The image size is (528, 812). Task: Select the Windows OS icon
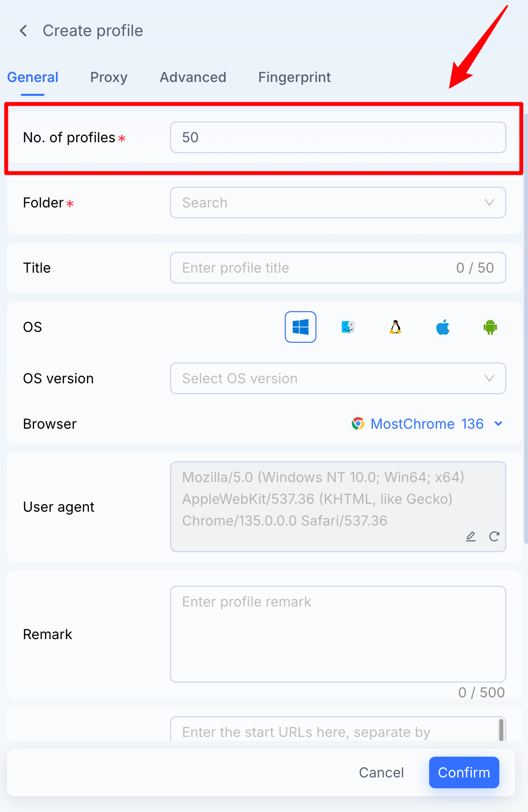(301, 327)
